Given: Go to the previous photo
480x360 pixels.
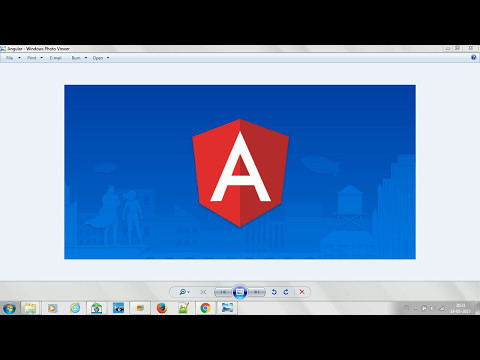Looking at the screenshot, I should (x=223, y=292).
